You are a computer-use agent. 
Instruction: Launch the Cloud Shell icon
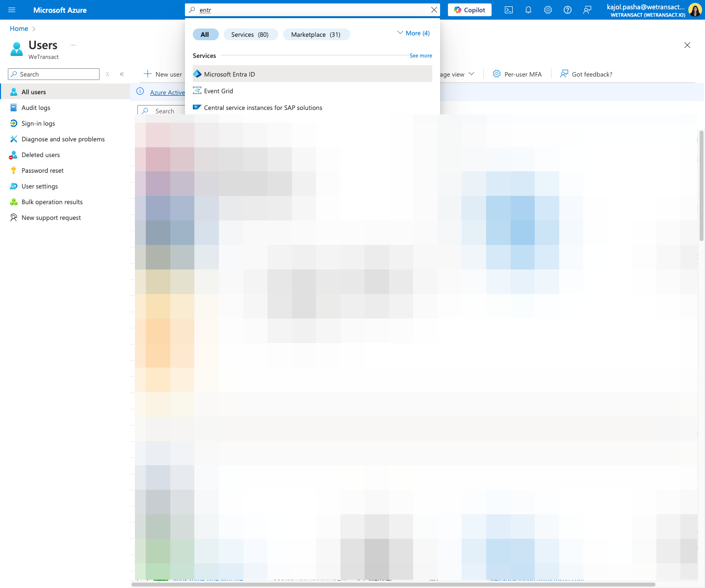pyautogui.click(x=509, y=10)
